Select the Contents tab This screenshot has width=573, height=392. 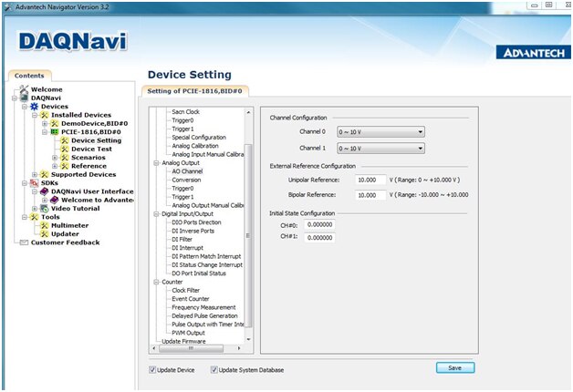29,76
